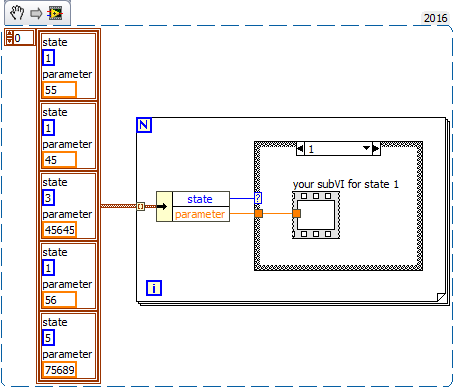The height and width of the screenshot is (388, 454).
Task: Click the VI snippet icon in toolbar
Action: point(55,13)
